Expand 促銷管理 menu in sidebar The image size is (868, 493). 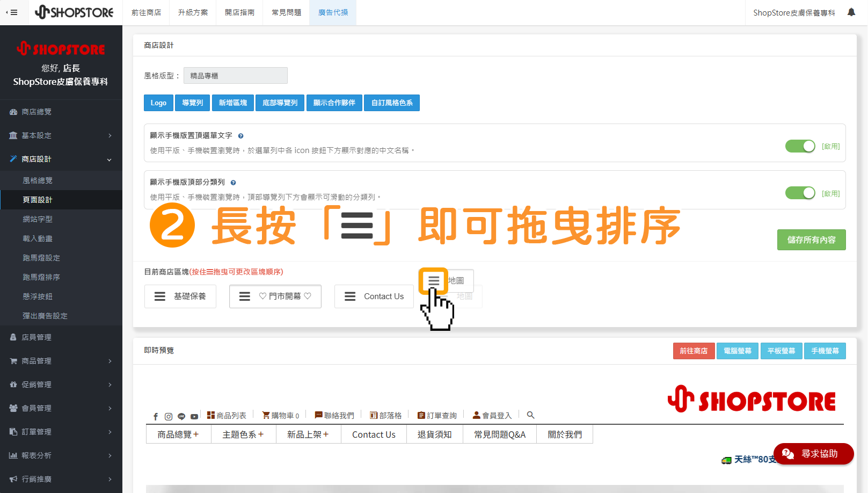tap(61, 385)
